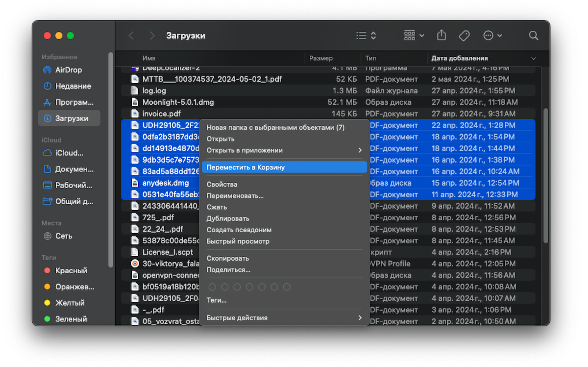
Task: Click the License_l.scpt file icon
Action: (135, 252)
